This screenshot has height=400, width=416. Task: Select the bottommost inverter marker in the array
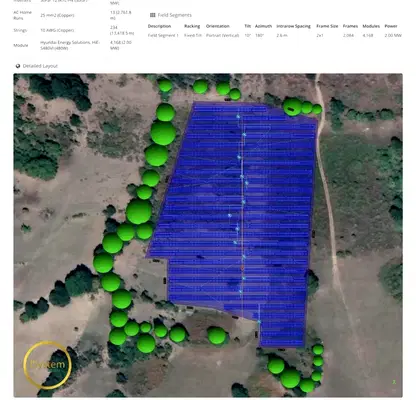coord(259,322)
